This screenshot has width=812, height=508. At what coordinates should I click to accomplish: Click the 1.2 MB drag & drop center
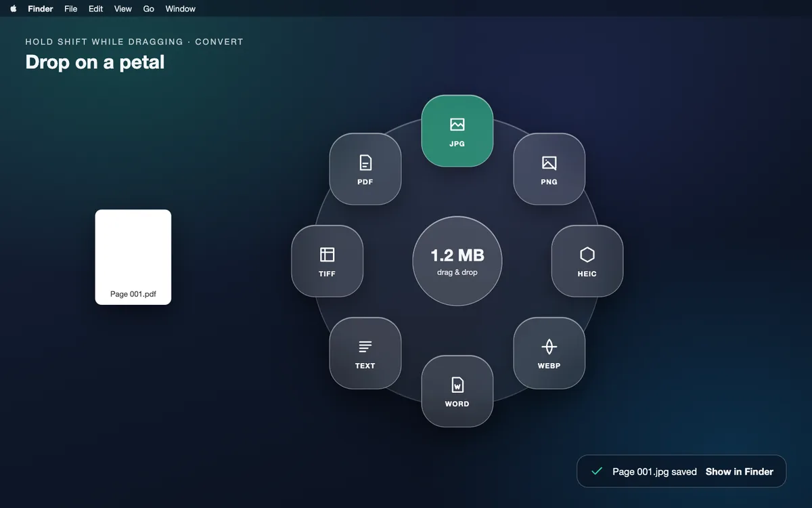457,261
